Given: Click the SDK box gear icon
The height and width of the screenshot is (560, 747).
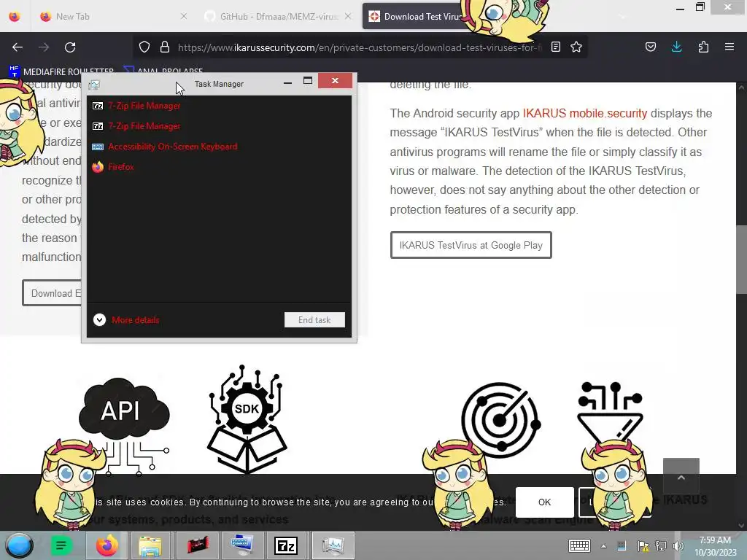Looking at the screenshot, I should pyautogui.click(x=247, y=419).
